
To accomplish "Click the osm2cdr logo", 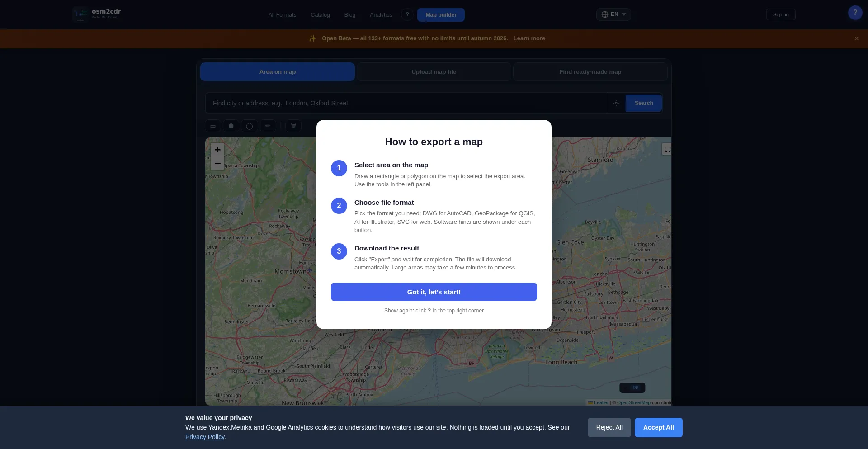I will click(97, 14).
